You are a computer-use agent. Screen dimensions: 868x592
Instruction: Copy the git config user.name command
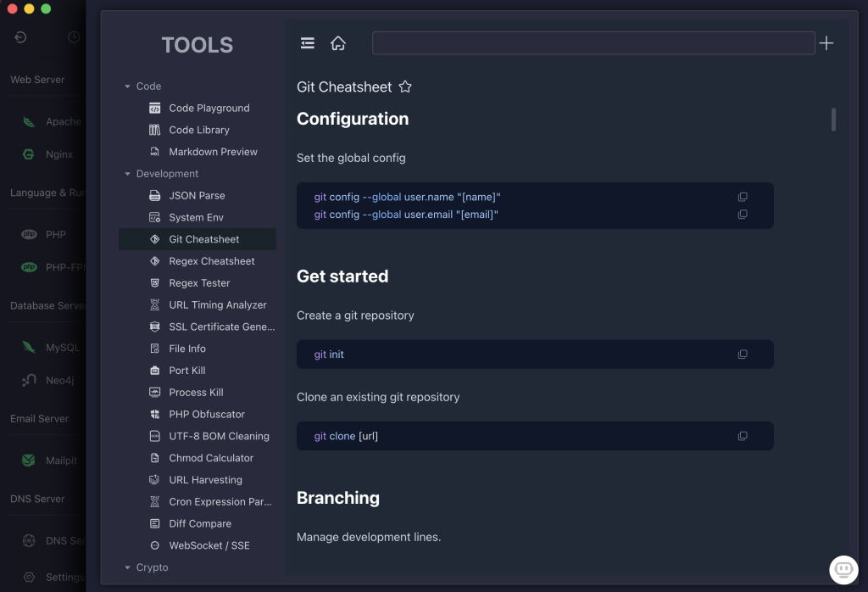click(x=743, y=197)
